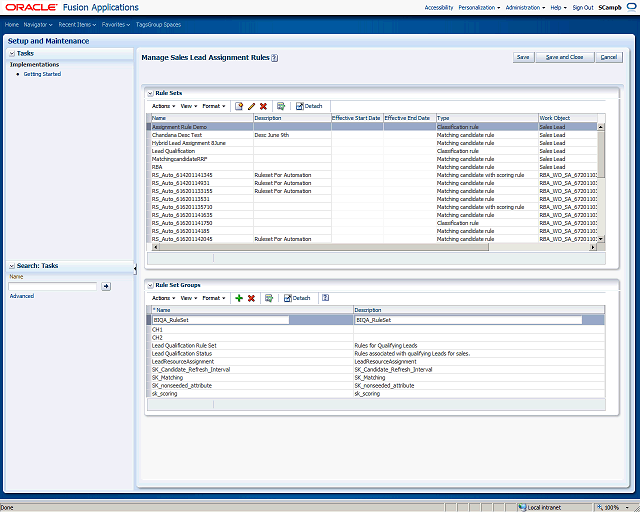Open Actions menu in Rule Set Groups
Viewport: 640px width, 512px height.
(164, 298)
